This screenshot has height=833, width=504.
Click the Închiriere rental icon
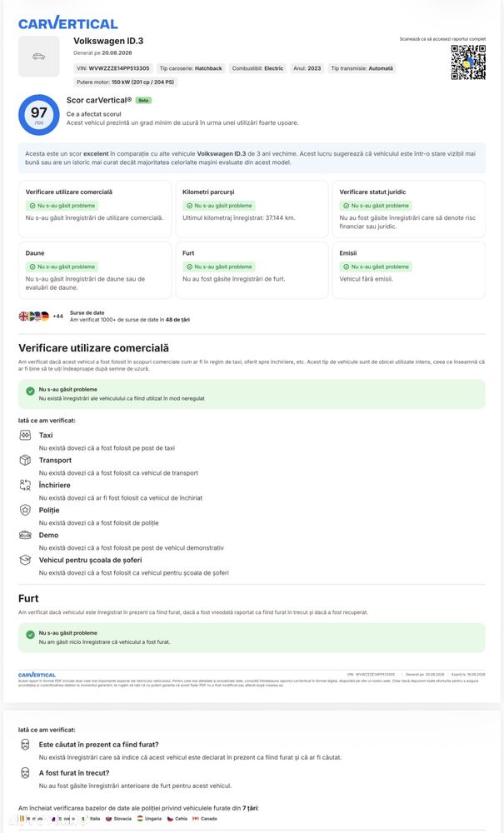(x=25, y=485)
